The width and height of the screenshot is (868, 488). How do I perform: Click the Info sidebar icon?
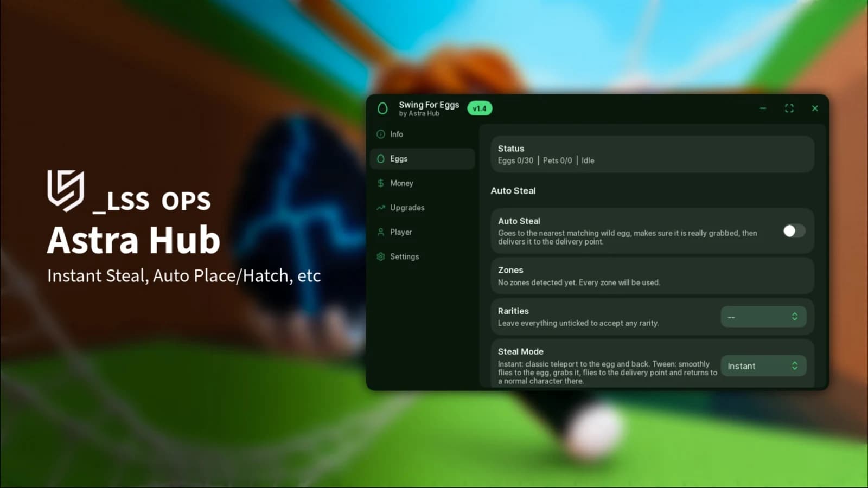[x=381, y=134]
